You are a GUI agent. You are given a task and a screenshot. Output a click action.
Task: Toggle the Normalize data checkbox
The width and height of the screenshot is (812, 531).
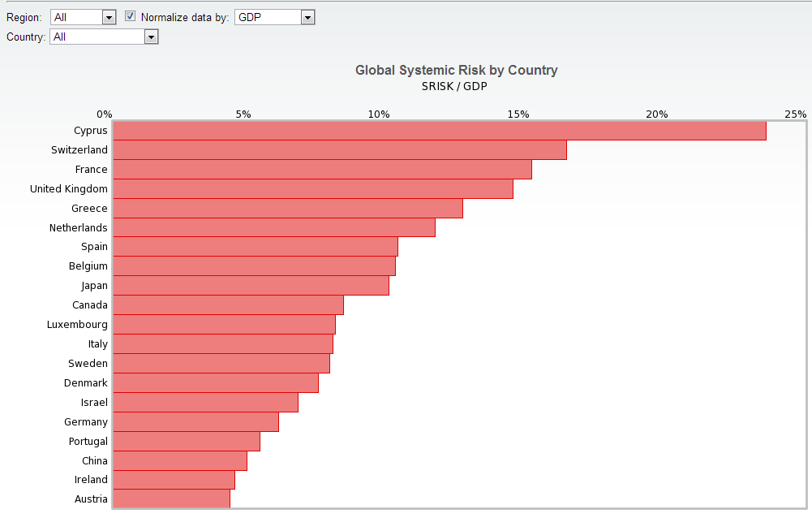click(x=130, y=16)
